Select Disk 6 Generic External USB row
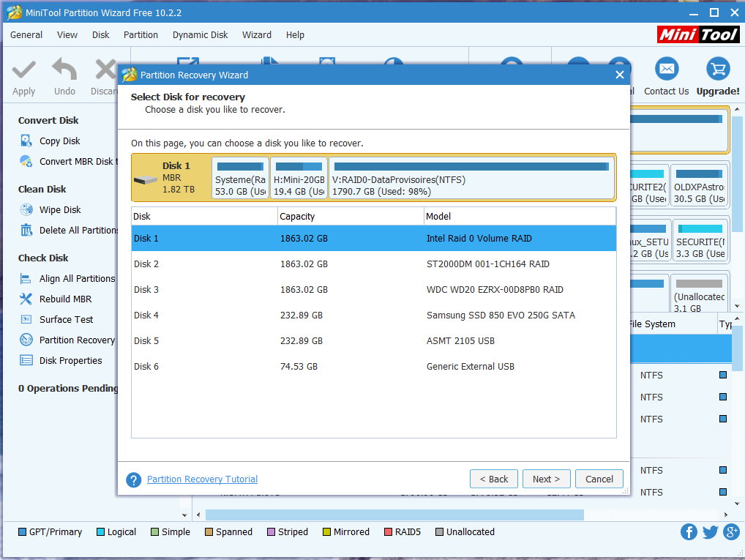The height and width of the screenshot is (560, 745). [x=374, y=367]
